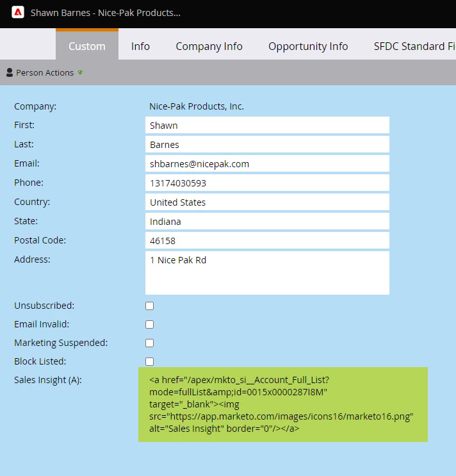
Task: Click the Last: label
Action: pyautogui.click(x=24, y=144)
